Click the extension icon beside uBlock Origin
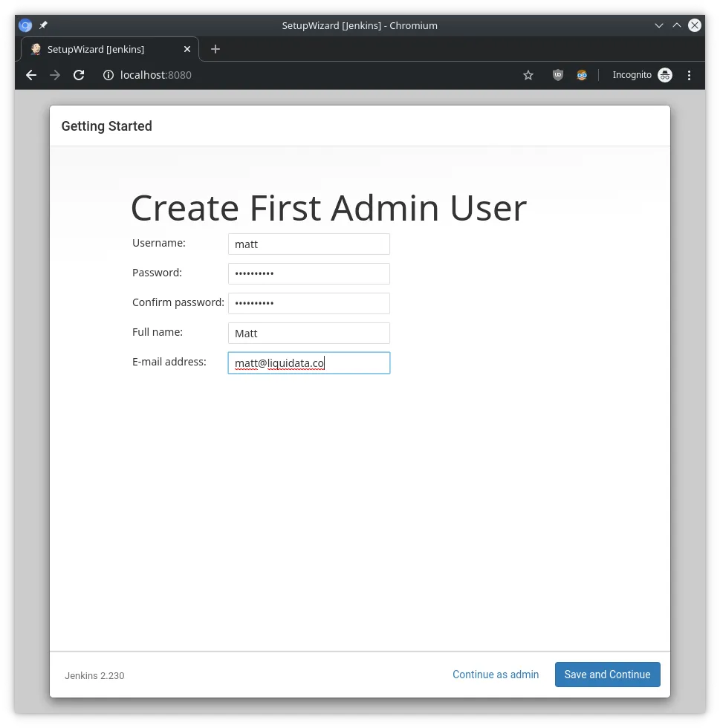 click(x=582, y=74)
